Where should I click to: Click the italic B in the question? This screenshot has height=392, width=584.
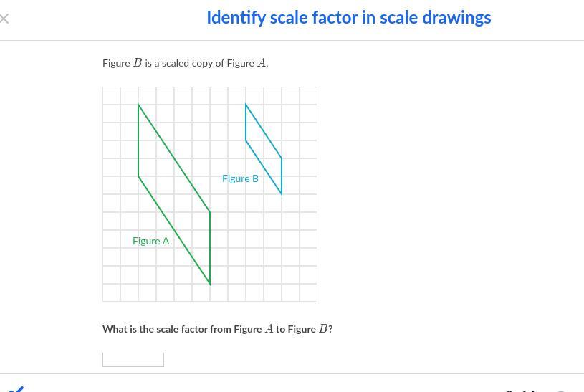323,329
